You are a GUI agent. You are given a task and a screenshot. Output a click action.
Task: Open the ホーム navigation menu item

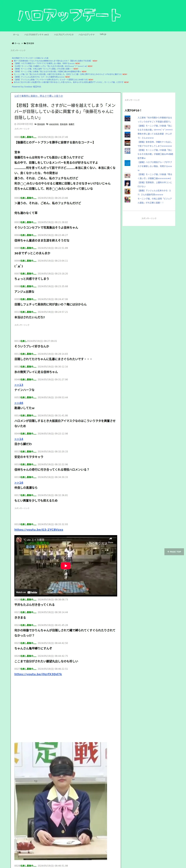pos(16,34)
